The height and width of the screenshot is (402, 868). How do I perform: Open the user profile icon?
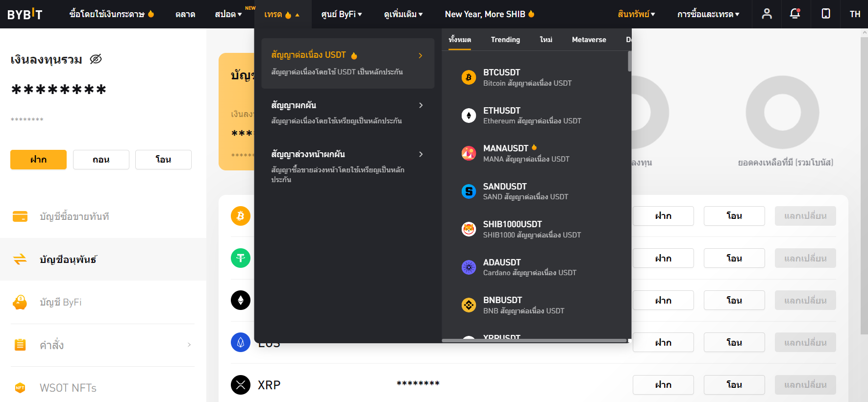[x=767, y=14]
